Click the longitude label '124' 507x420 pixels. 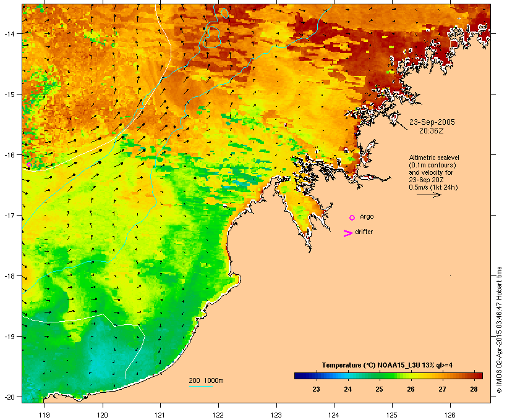[x=334, y=415]
